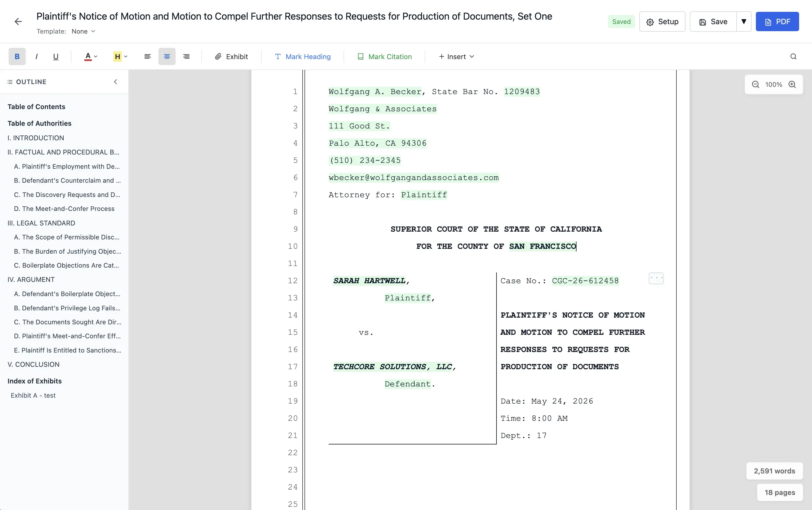Click the 18 pages indicator
Image resolution: width=812 pixels, height=510 pixels.
pos(780,493)
